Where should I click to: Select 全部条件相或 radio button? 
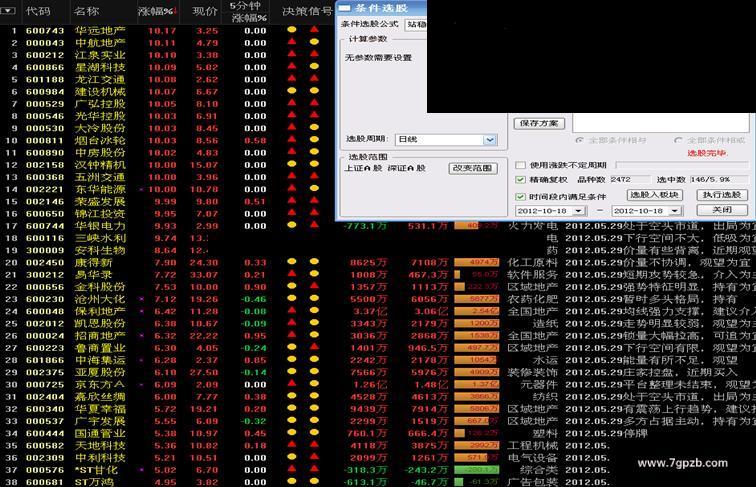point(678,140)
